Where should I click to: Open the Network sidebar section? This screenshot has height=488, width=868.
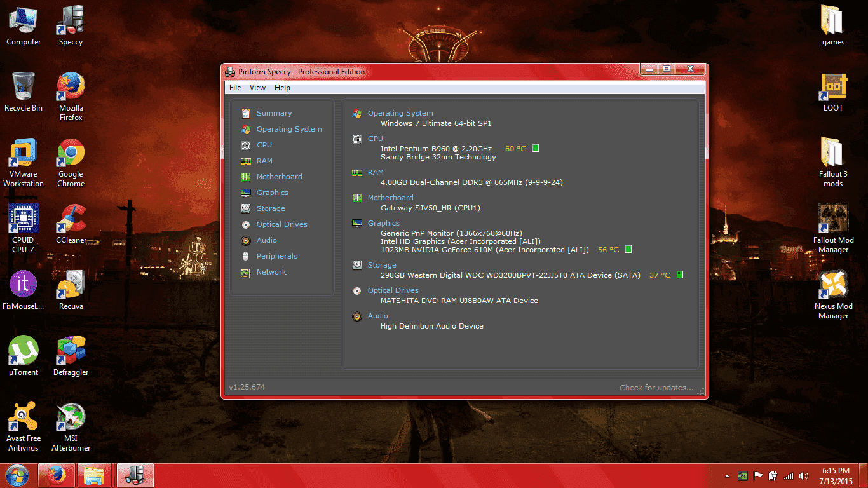pyautogui.click(x=271, y=272)
